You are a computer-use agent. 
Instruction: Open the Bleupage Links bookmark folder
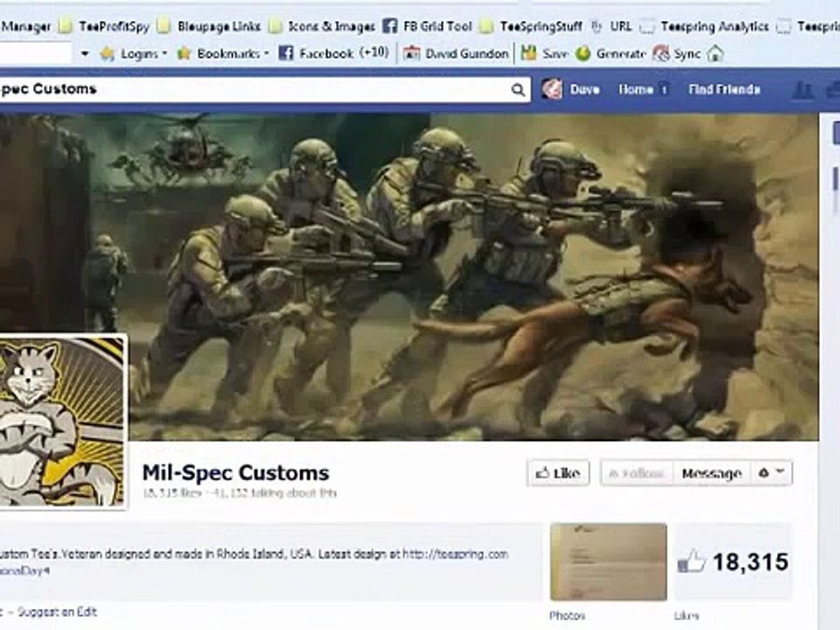pos(209,26)
